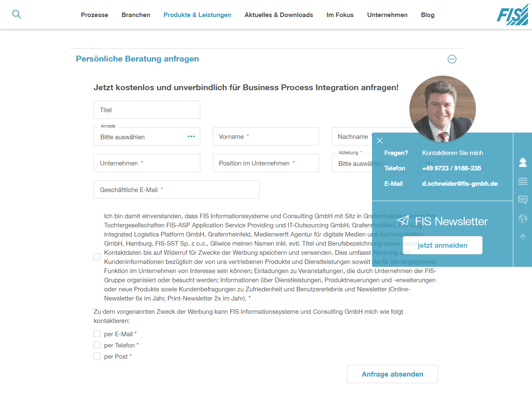Submit with Anfrage absenden button

tap(392, 374)
